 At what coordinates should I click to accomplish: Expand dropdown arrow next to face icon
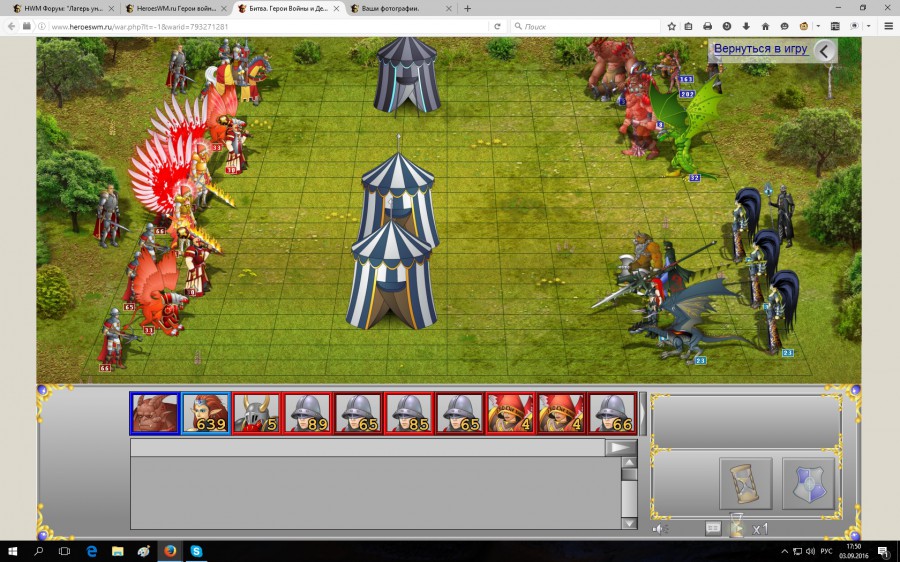click(818, 26)
